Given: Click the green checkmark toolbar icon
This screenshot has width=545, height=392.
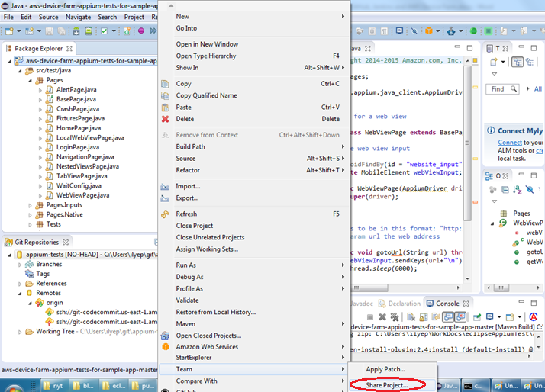Looking at the screenshot, I should tap(104, 31).
